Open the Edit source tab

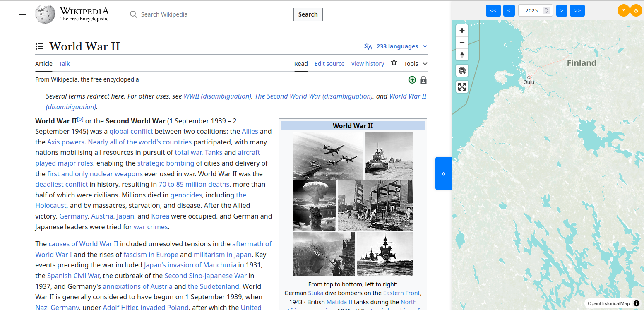pyautogui.click(x=329, y=63)
